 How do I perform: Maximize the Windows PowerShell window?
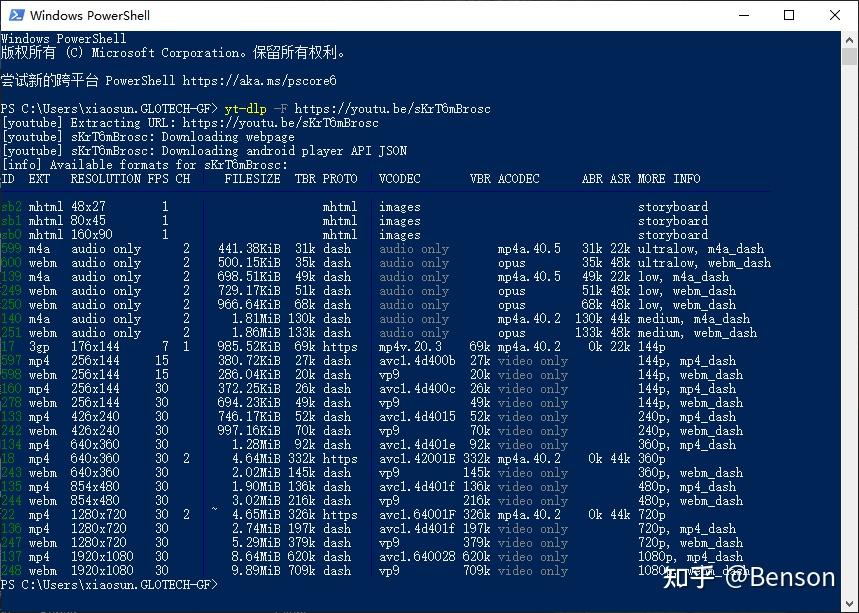coord(789,15)
